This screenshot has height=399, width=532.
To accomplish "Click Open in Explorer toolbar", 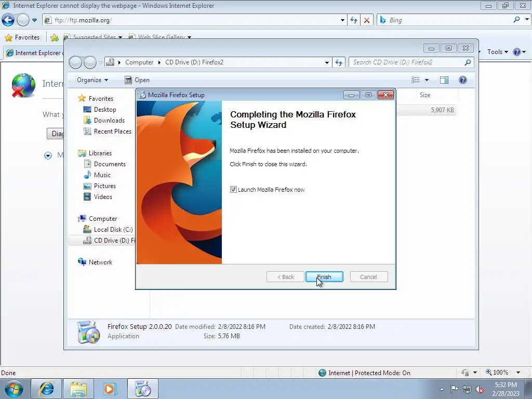I will (137, 80).
